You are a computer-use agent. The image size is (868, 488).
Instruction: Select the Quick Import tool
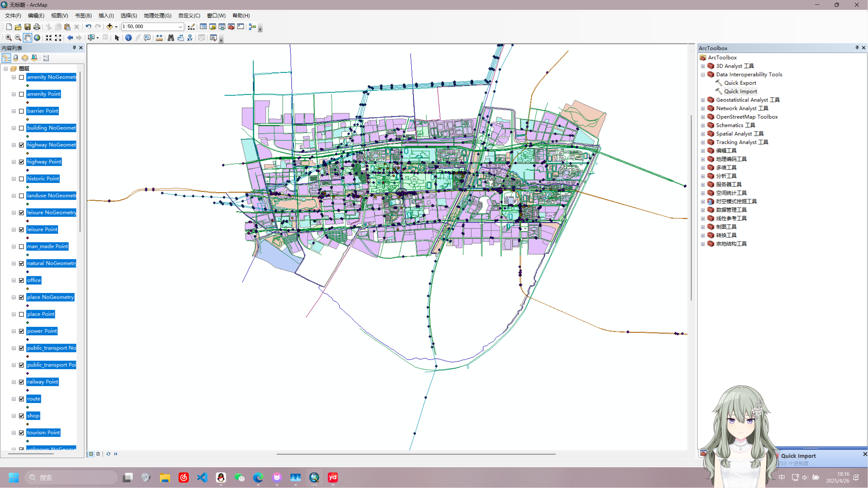coord(740,91)
